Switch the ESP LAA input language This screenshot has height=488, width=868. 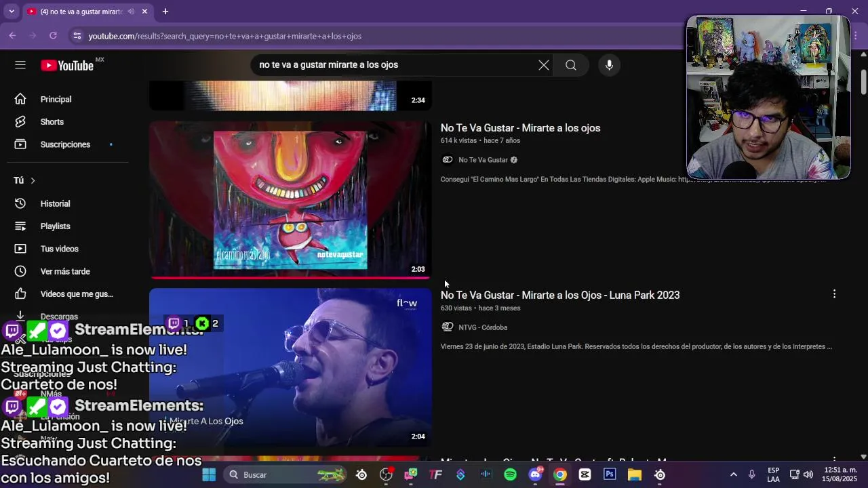(x=773, y=474)
